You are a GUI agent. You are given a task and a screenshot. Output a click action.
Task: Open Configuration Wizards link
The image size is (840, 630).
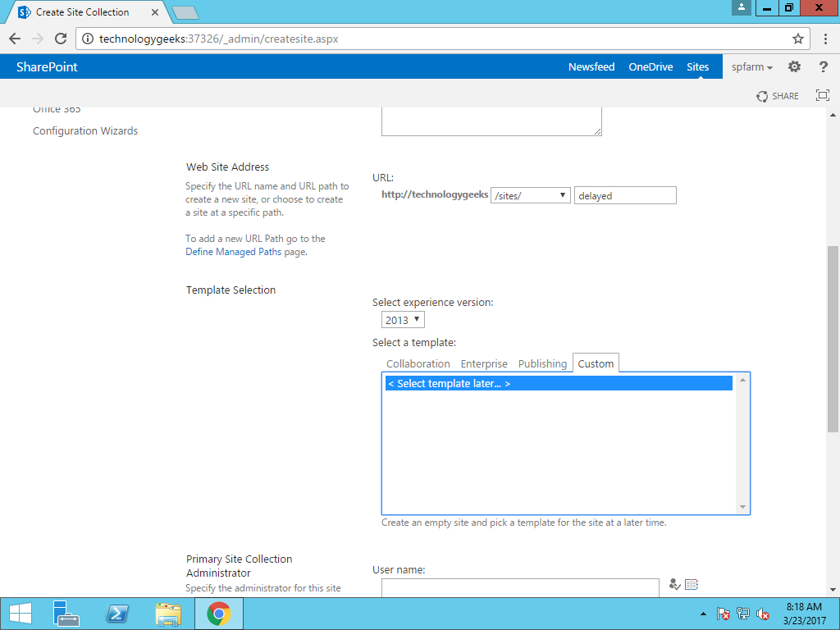[85, 130]
